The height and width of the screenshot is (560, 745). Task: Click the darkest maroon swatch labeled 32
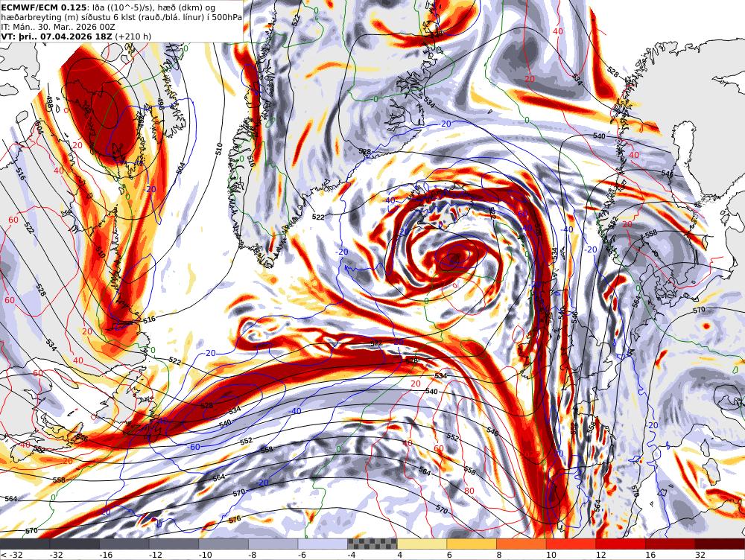(x=720, y=544)
